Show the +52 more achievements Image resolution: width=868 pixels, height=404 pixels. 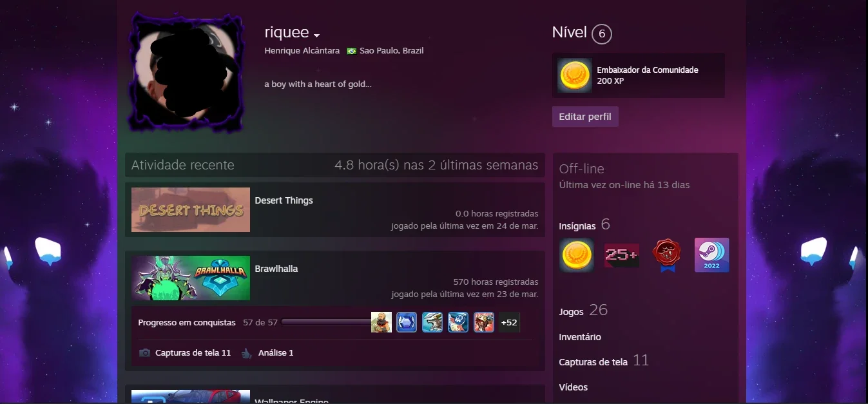coord(509,322)
